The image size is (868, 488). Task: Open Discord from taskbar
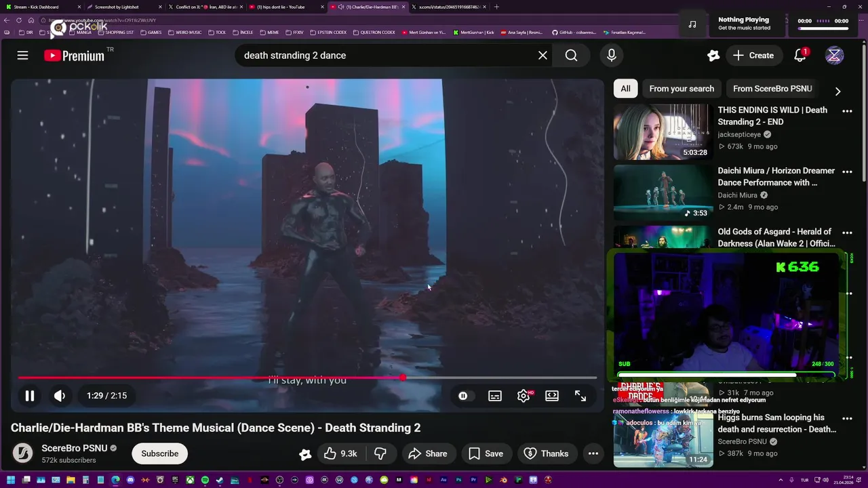(130, 481)
